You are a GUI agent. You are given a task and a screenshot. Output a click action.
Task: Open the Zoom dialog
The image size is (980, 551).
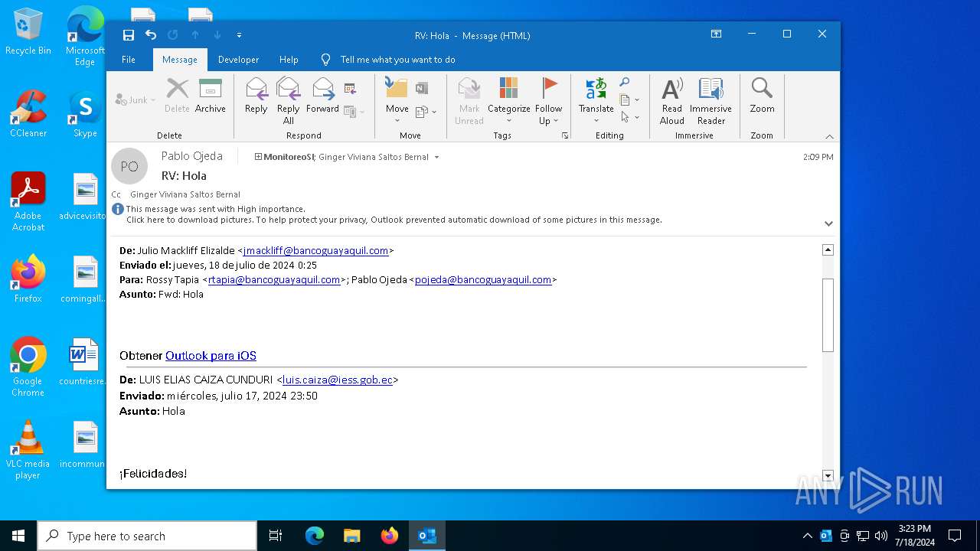click(x=762, y=96)
